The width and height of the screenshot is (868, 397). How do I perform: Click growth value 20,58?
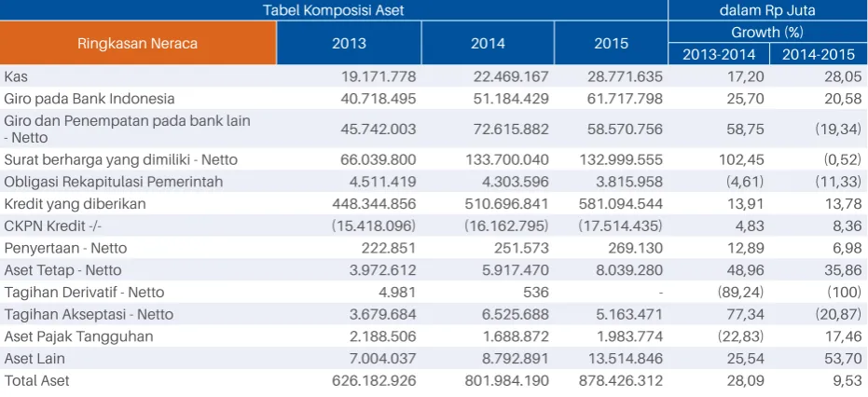[842, 99]
